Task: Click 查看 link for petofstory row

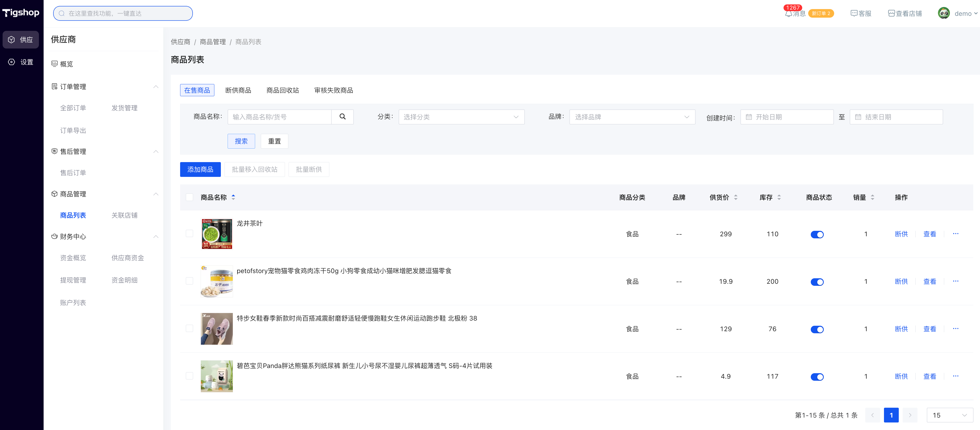Action: pos(929,281)
